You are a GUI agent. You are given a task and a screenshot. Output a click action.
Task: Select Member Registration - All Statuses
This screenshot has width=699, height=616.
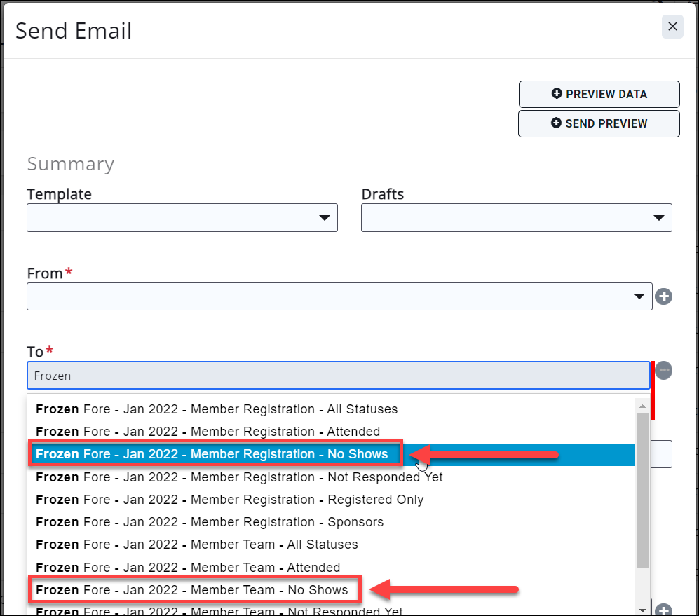point(217,409)
